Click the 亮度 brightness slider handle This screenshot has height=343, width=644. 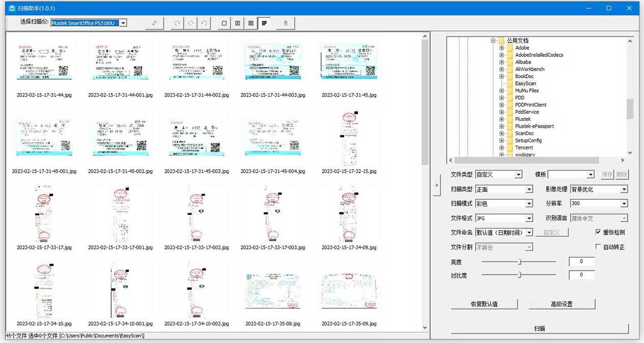point(520,262)
